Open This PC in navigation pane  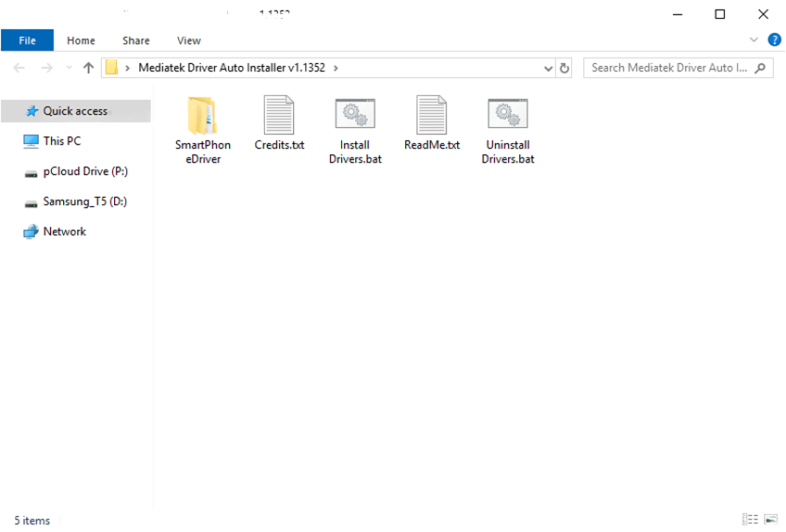tap(61, 140)
